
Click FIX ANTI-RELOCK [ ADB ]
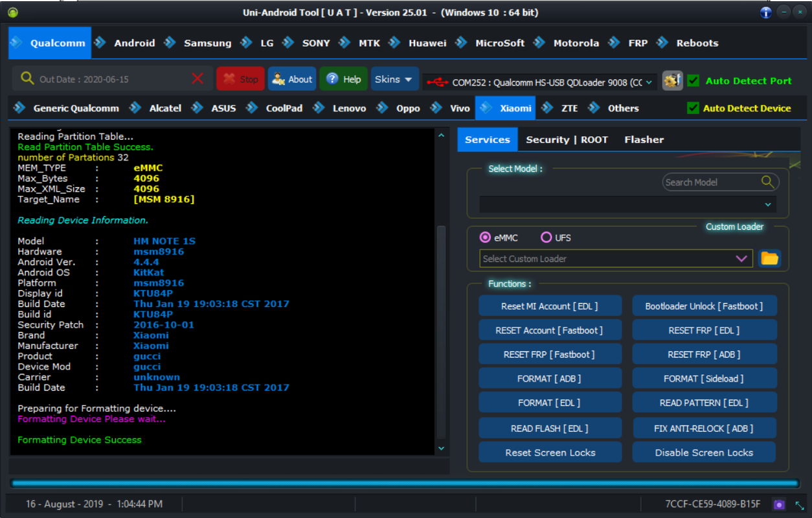click(x=704, y=428)
